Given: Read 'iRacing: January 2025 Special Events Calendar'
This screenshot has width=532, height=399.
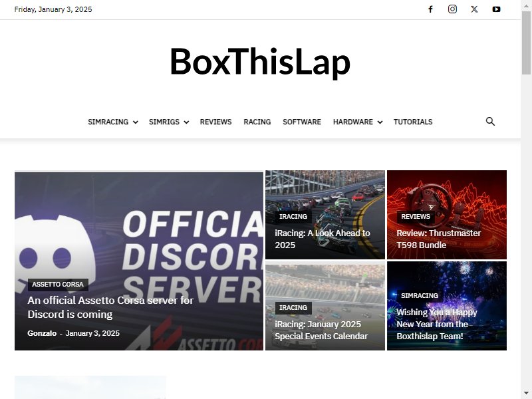Looking at the screenshot, I should coord(321,330).
